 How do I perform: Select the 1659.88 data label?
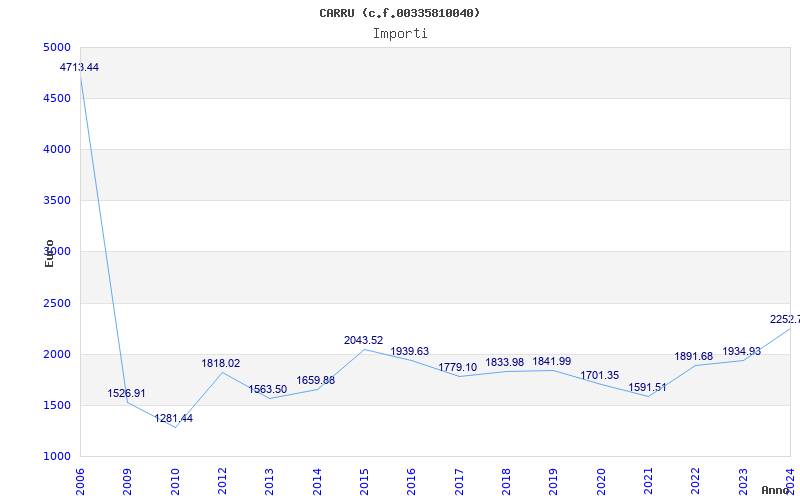pos(315,380)
